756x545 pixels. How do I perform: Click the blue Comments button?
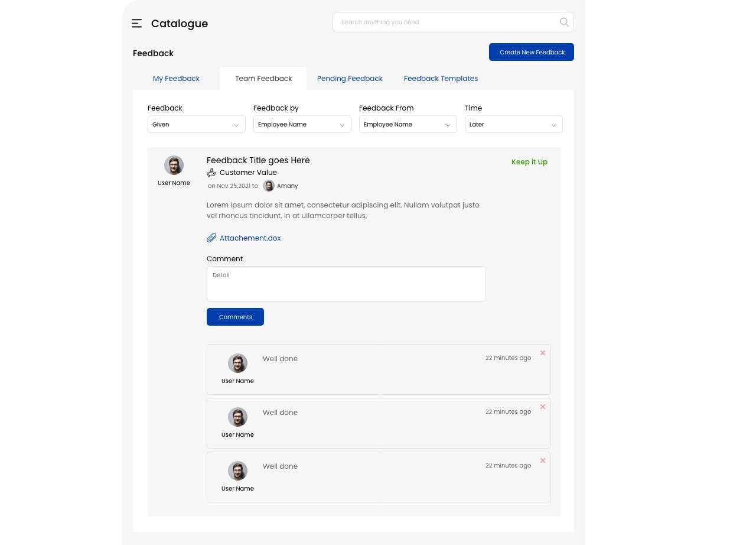pos(235,317)
